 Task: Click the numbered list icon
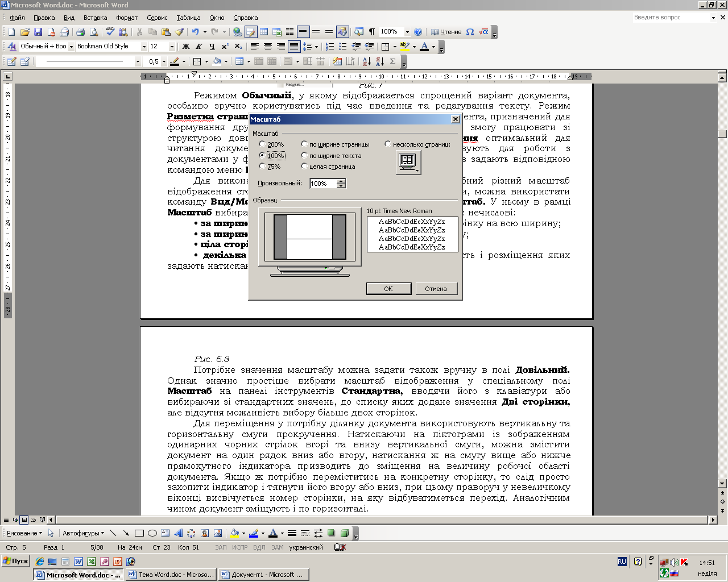tap(329, 47)
